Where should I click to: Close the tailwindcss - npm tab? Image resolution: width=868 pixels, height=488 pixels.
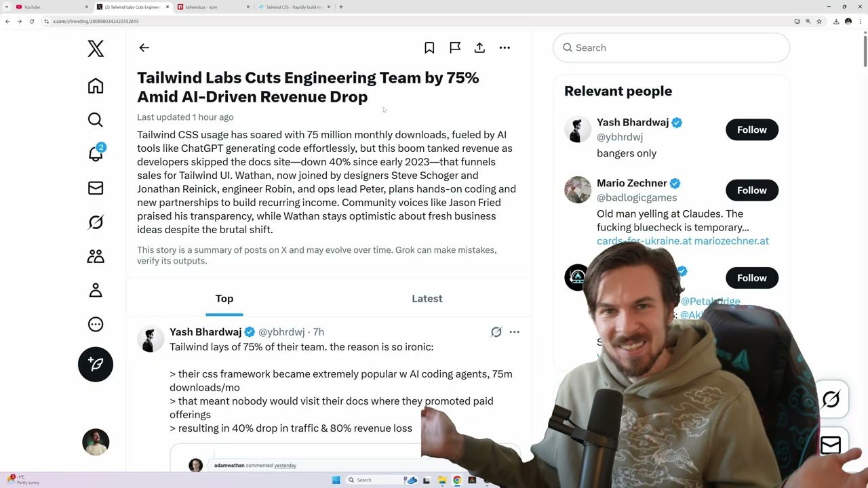tap(248, 7)
